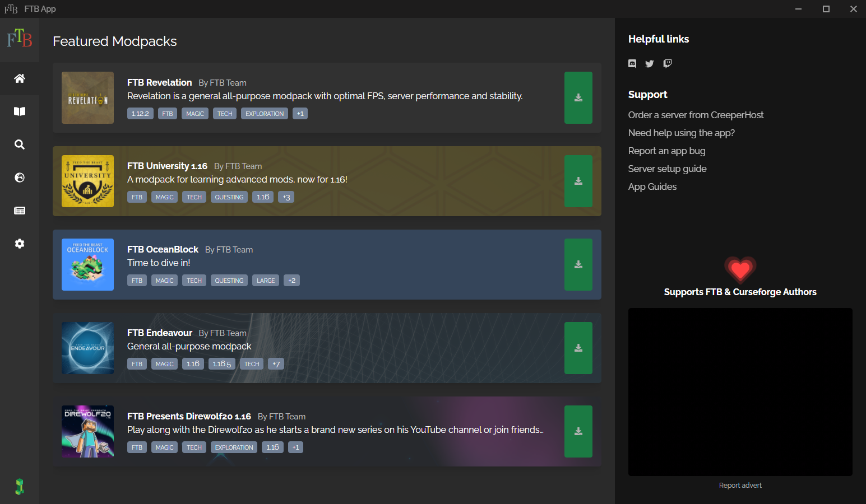Image resolution: width=866 pixels, height=504 pixels.
Task: Open the Twitter link icon
Action: tap(650, 64)
